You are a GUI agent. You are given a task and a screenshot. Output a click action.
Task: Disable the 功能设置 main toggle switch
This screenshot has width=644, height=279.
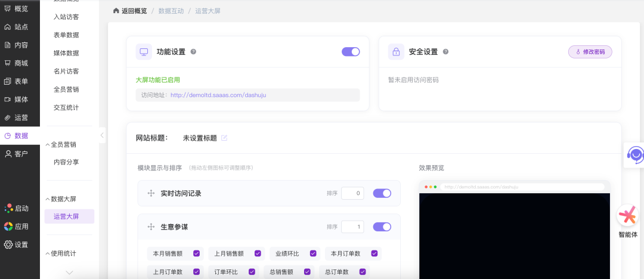pyautogui.click(x=351, y=52)
